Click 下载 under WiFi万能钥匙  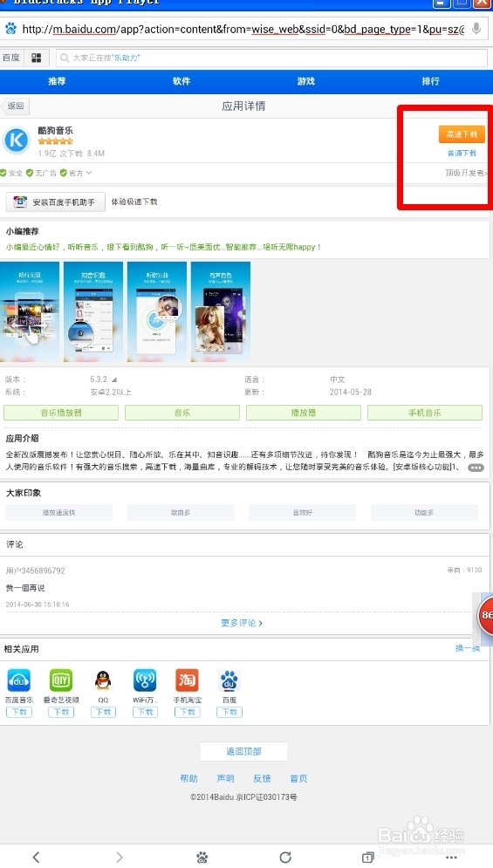click(x=145, y=712)
